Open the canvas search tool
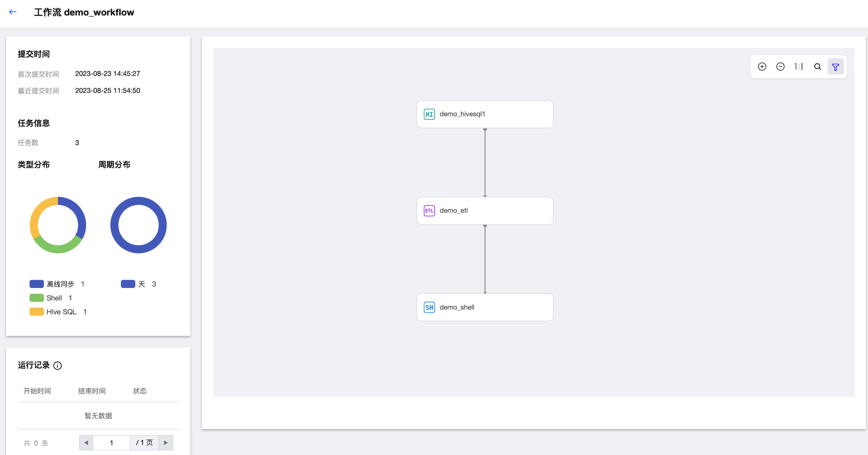This screenshot has width=868, height=455. pyautogui.click(x=818, y=67)
